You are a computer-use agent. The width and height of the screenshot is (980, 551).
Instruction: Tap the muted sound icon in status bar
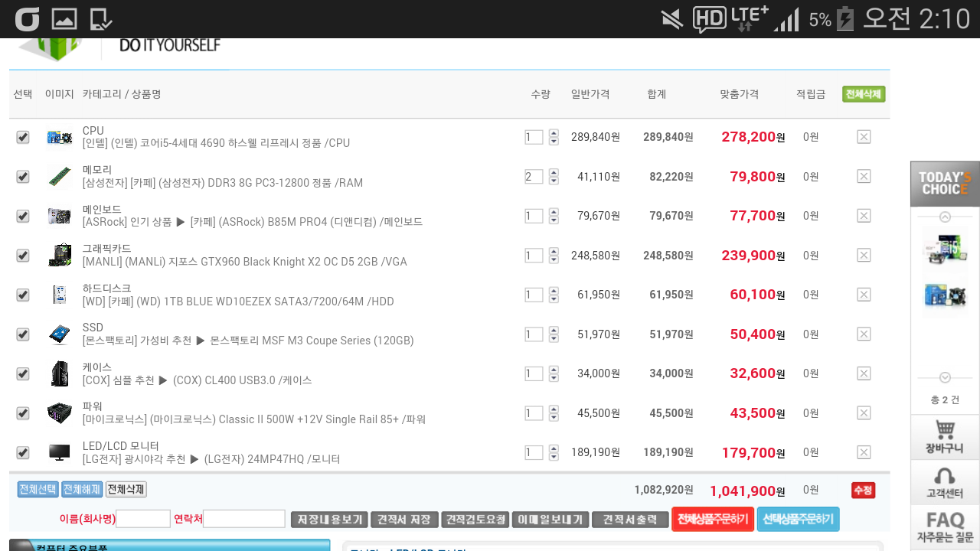click(x=672, y=19)
